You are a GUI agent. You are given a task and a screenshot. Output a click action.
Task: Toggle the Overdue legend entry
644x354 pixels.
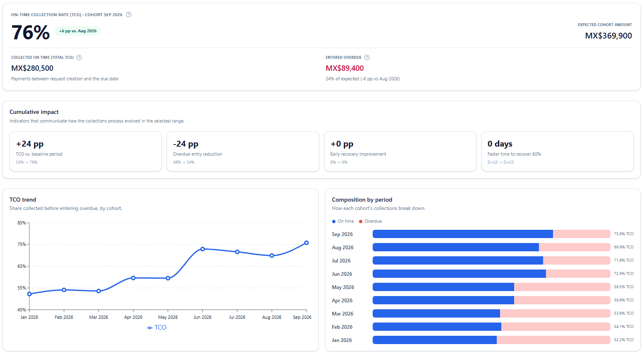(371, 222)
